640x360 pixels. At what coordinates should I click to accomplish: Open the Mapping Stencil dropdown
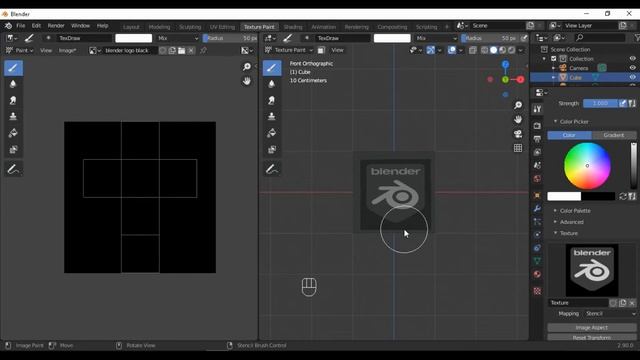click(610, 314)
